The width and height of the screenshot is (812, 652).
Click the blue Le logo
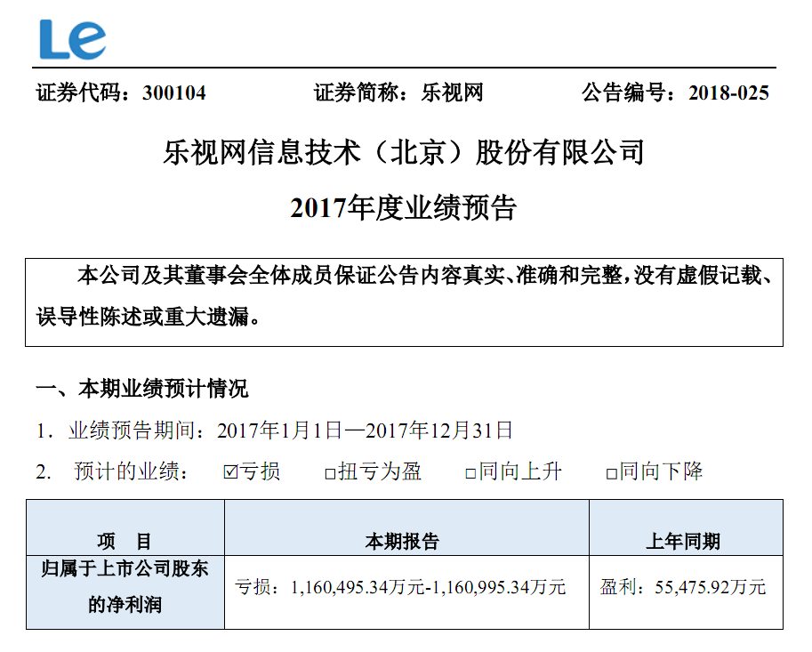coord(73,39)
